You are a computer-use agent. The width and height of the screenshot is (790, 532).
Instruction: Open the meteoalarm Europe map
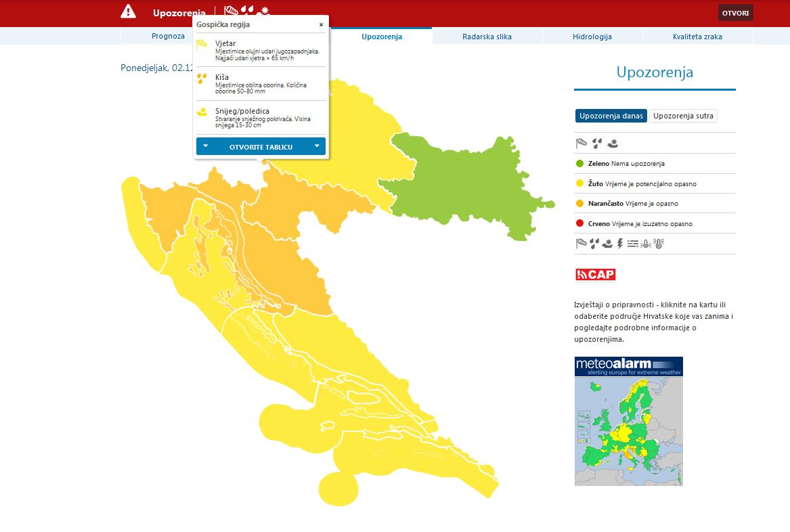(x=628, y=421)
